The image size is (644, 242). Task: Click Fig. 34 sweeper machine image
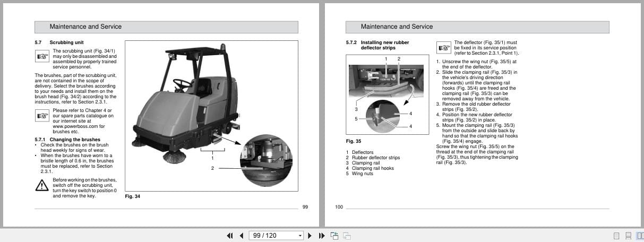point(211,116)
